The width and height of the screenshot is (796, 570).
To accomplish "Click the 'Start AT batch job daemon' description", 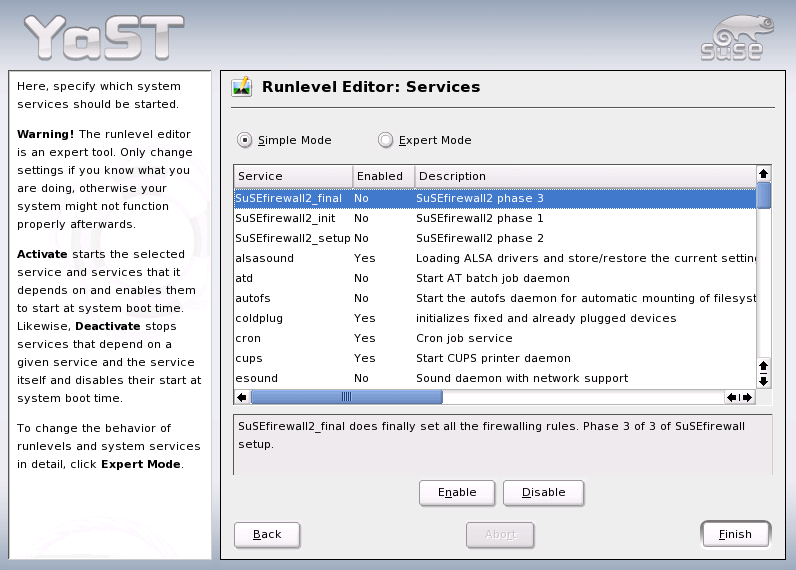I will 493,278.
